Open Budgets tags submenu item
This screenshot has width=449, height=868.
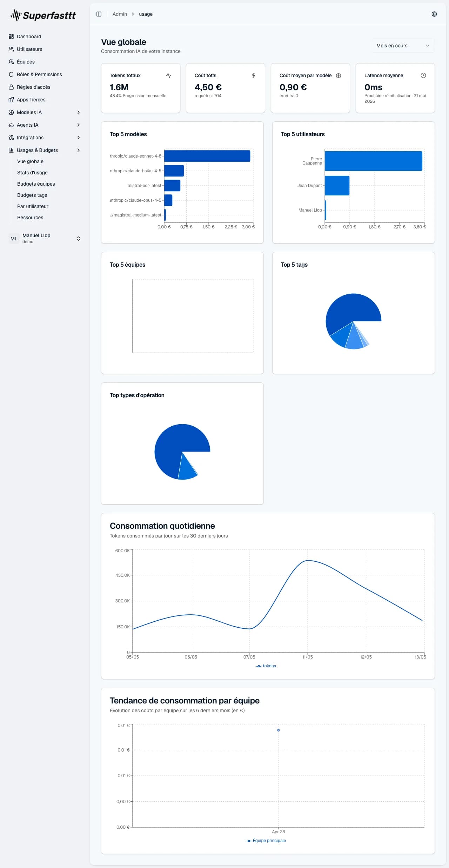coord(32,195)
